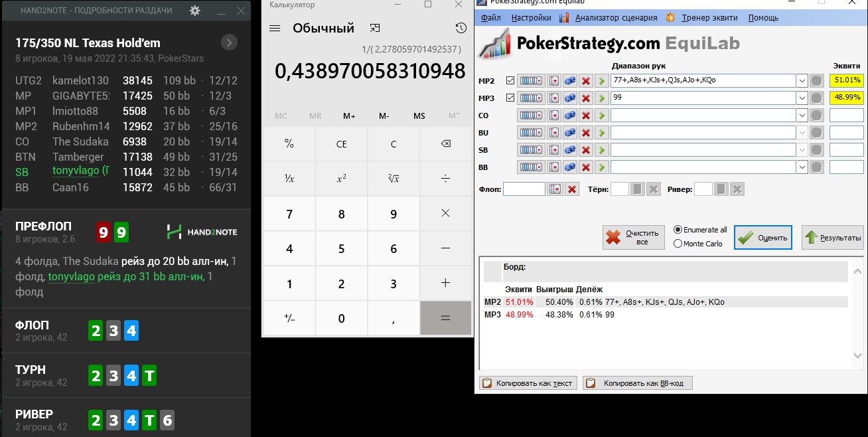Open Файл menu in EquiLab
868x437 pixels.
pyautogui.click(x=491, y=18)
